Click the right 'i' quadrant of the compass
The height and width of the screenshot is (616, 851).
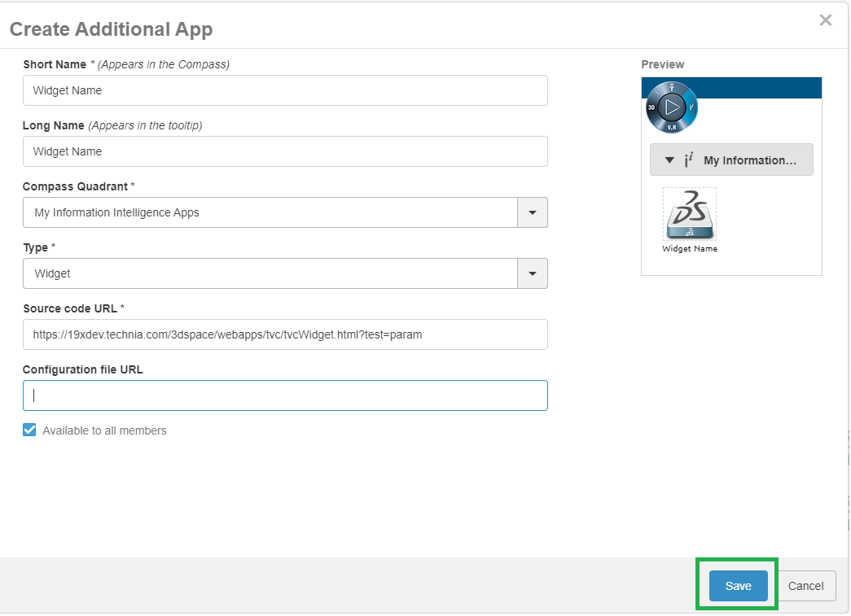tap(691, 107)
